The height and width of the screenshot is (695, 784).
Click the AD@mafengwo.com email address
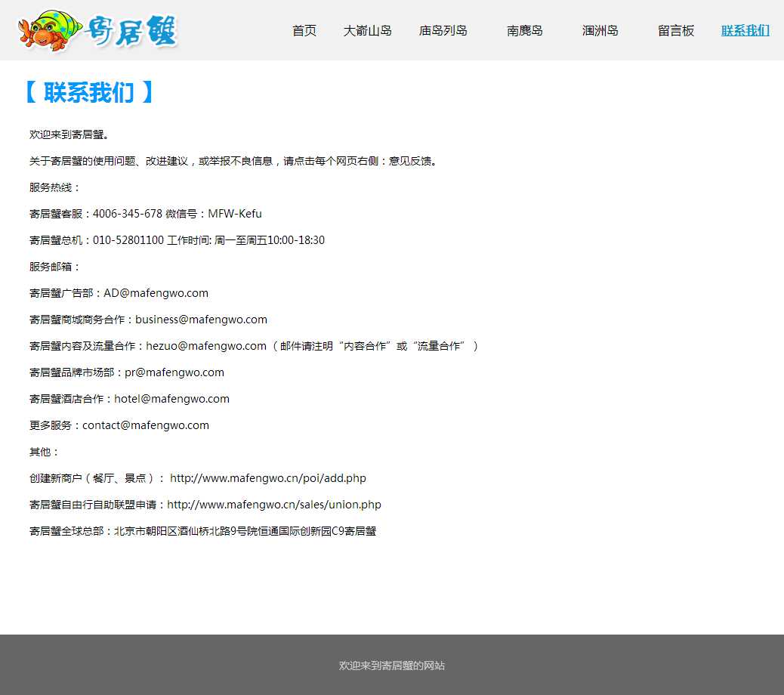tap(156, 293)
